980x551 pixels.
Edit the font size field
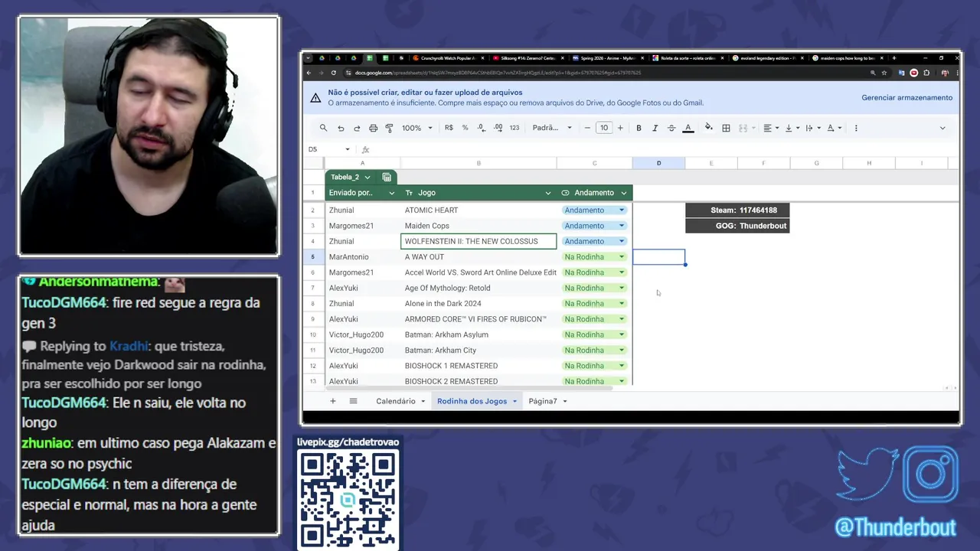coord(604,128)
